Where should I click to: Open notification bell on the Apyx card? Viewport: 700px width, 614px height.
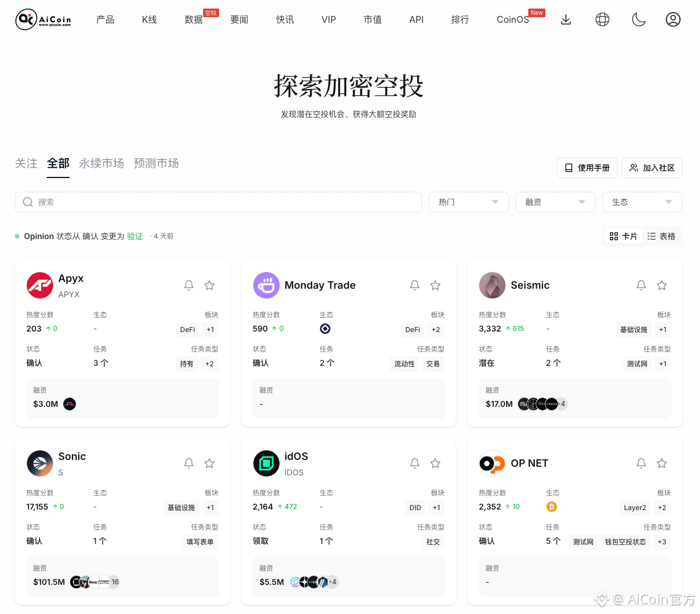(189, 285)
